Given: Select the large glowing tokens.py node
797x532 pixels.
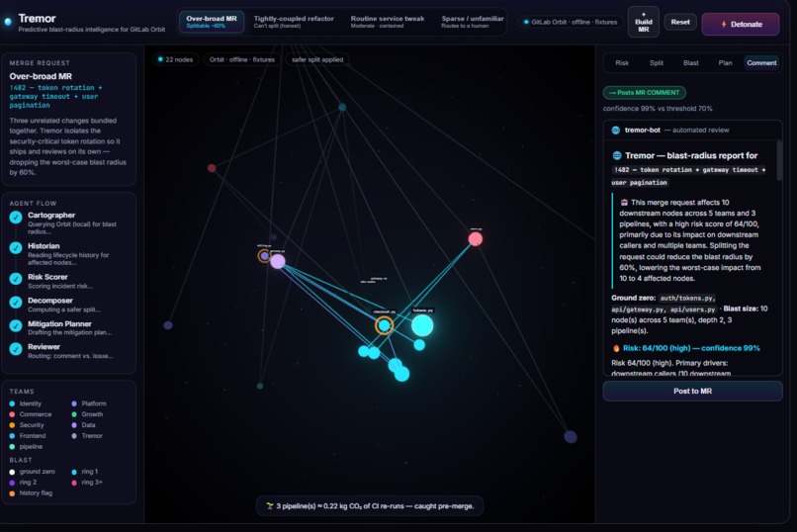Looking at the screenshot, I should [422, 325].
